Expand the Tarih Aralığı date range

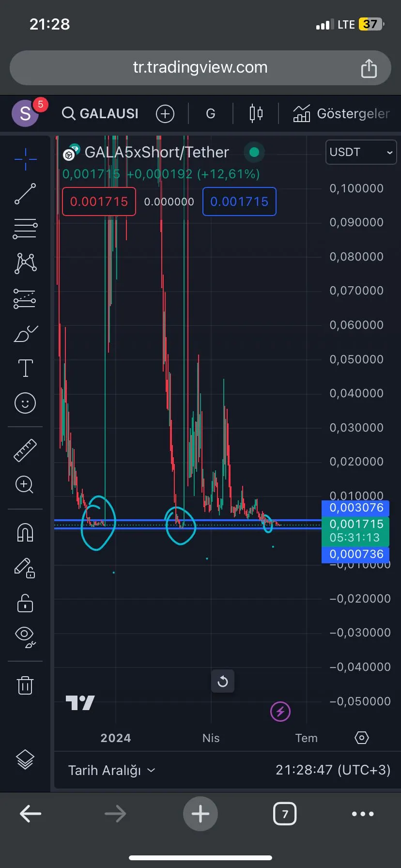(111, 770)
